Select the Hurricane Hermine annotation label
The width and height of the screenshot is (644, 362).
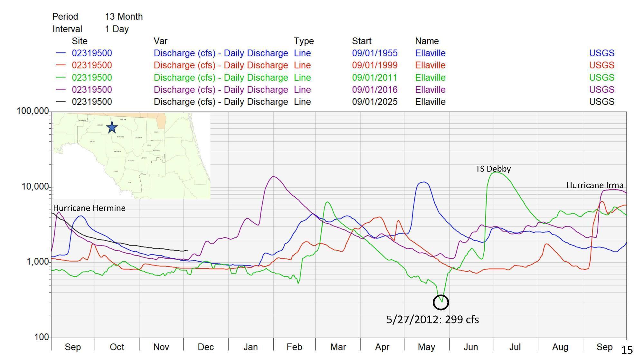point(89,208)
